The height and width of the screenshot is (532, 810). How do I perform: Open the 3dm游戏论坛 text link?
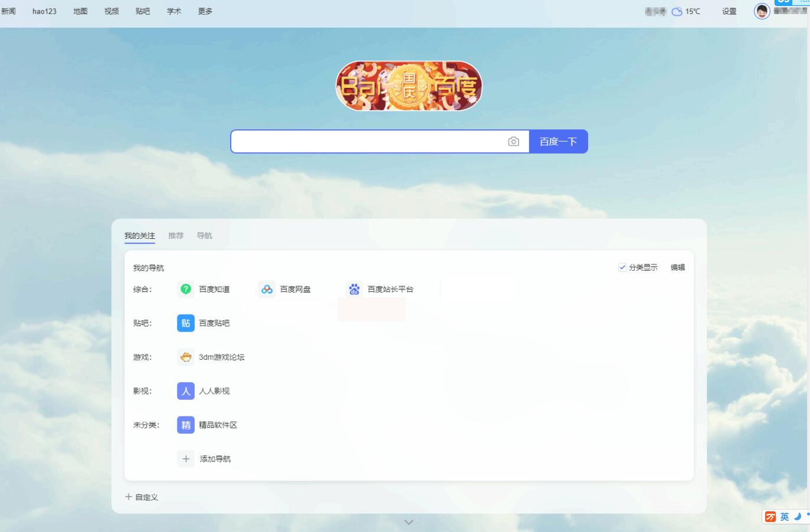pyautogui.click(x=222, y=357)
